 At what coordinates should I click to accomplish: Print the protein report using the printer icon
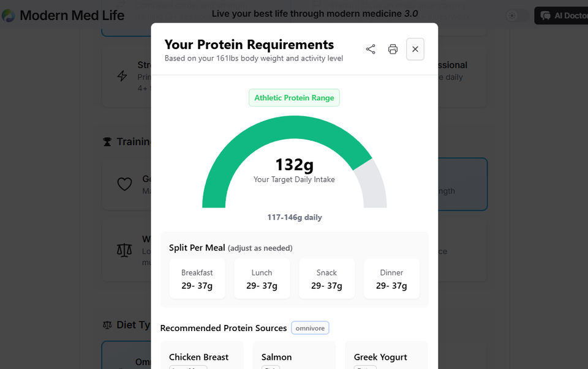(x=393, y=49)
